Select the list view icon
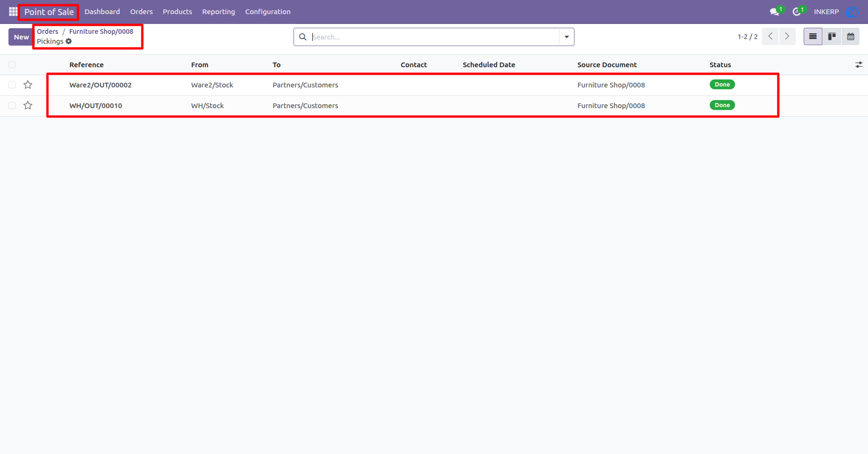 (813, 37)
